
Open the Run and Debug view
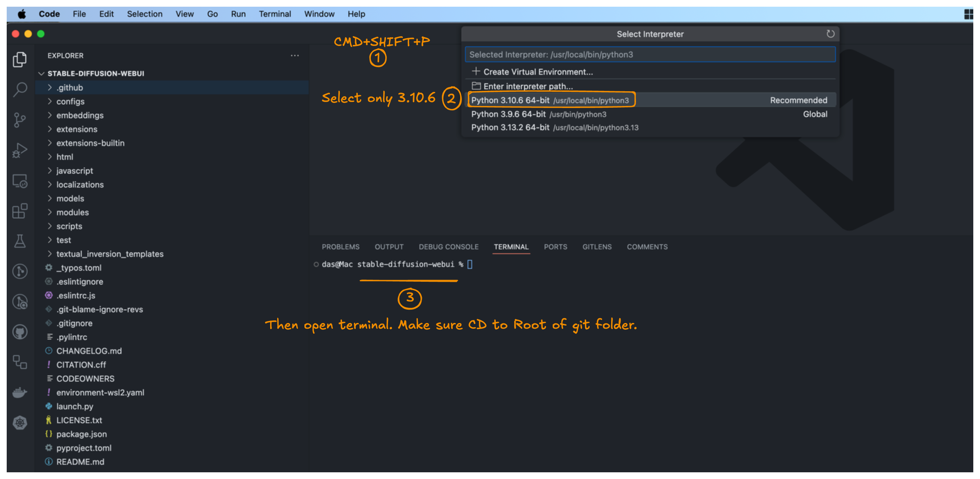tap(20, 151)
